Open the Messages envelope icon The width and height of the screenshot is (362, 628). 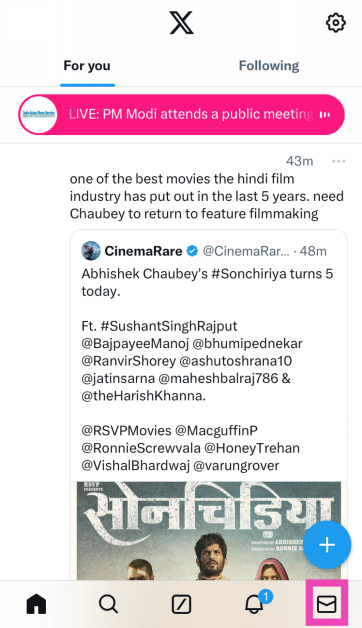tap(326, 604)
